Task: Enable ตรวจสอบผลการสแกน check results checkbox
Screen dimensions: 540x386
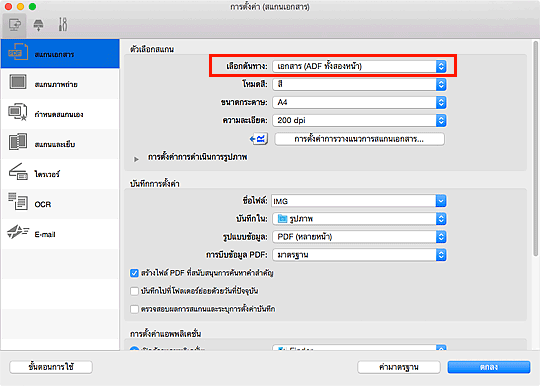Action: click(x=134, y=309)
